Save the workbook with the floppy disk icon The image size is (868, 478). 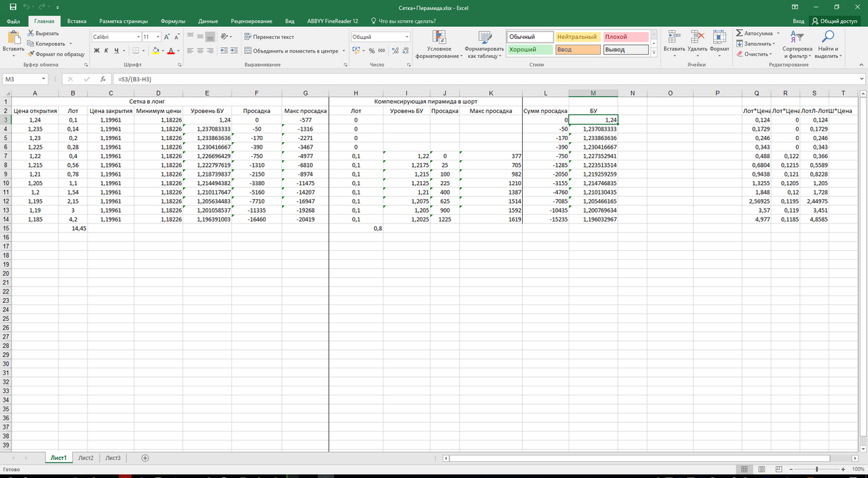(13, 7)
